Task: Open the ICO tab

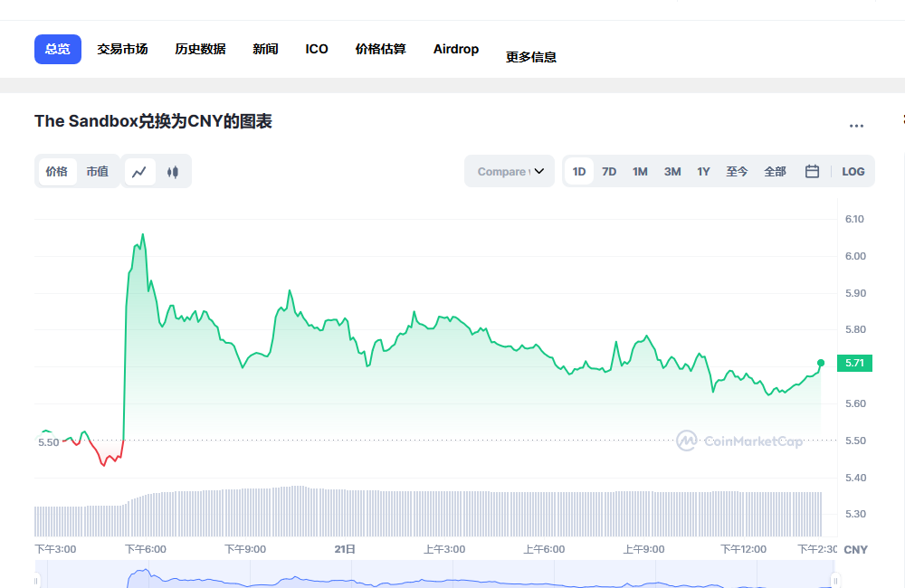Action: pos(317,49)
